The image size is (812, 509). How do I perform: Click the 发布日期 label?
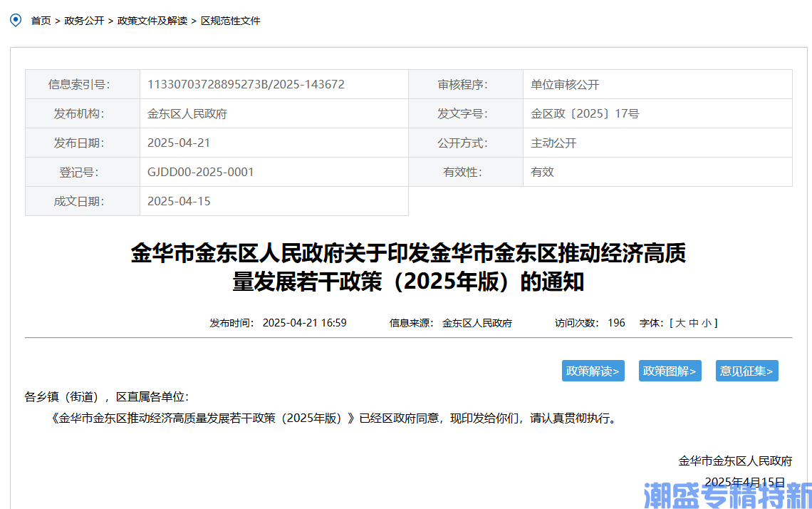click(79, 143)
